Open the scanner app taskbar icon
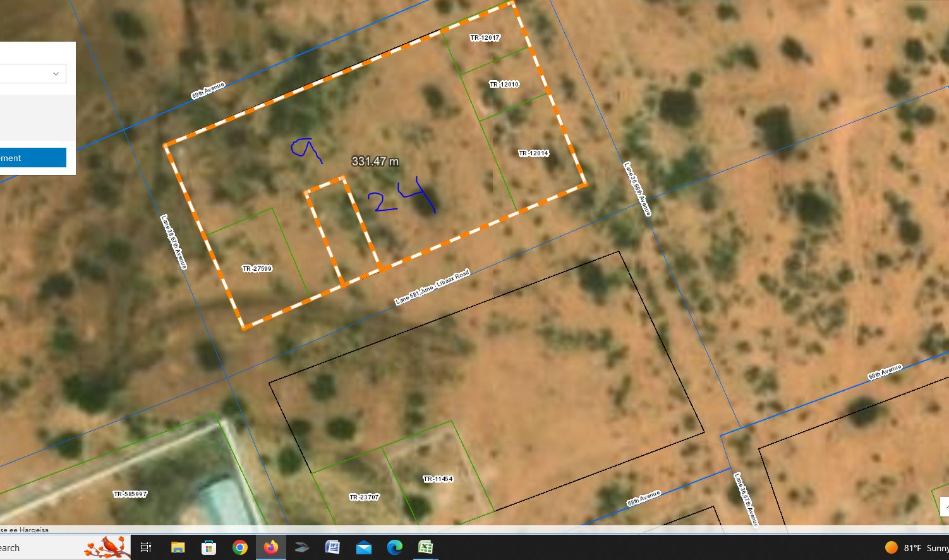The image size is (949, 560). click(301, 547)
